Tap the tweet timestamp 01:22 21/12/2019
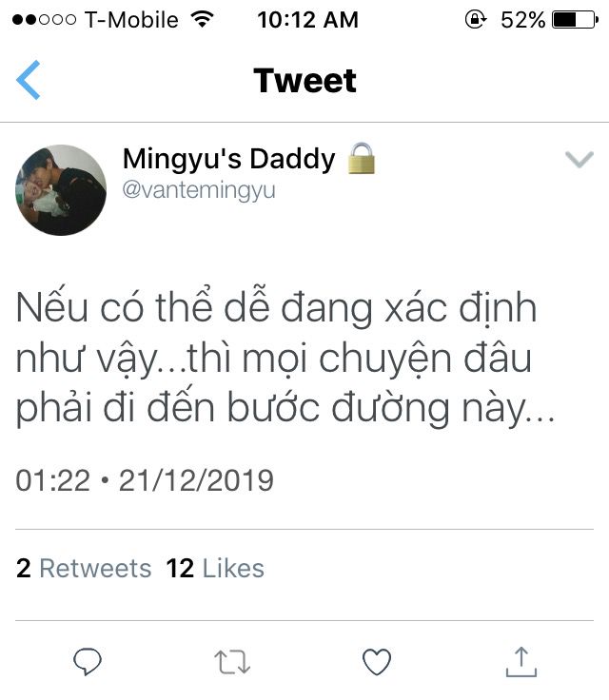 145,480
